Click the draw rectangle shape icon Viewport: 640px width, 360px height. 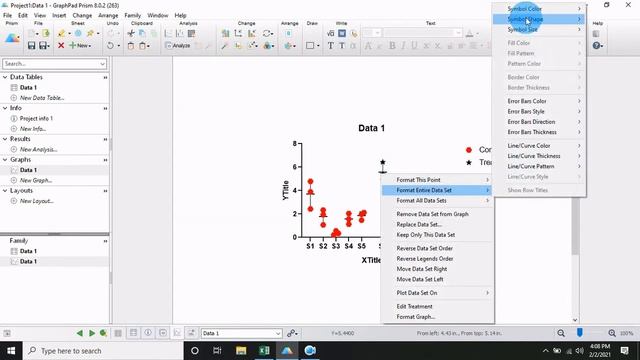pyautogui.click(x=310, y=46)
